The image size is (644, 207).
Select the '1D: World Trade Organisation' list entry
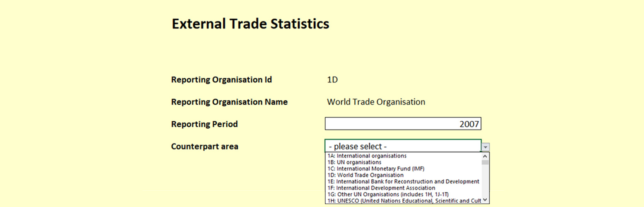[365, 175]
